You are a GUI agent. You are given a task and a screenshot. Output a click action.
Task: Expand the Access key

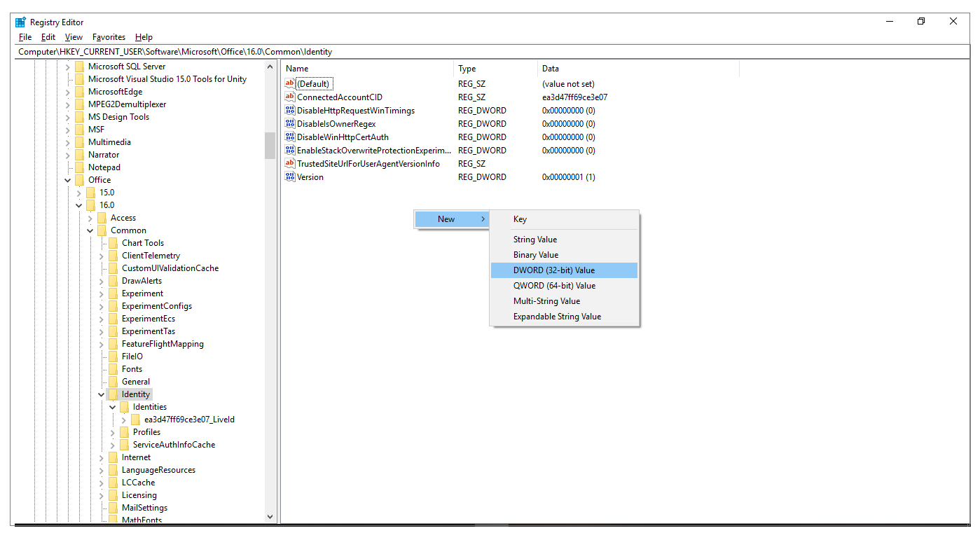[x=90, y=218]
